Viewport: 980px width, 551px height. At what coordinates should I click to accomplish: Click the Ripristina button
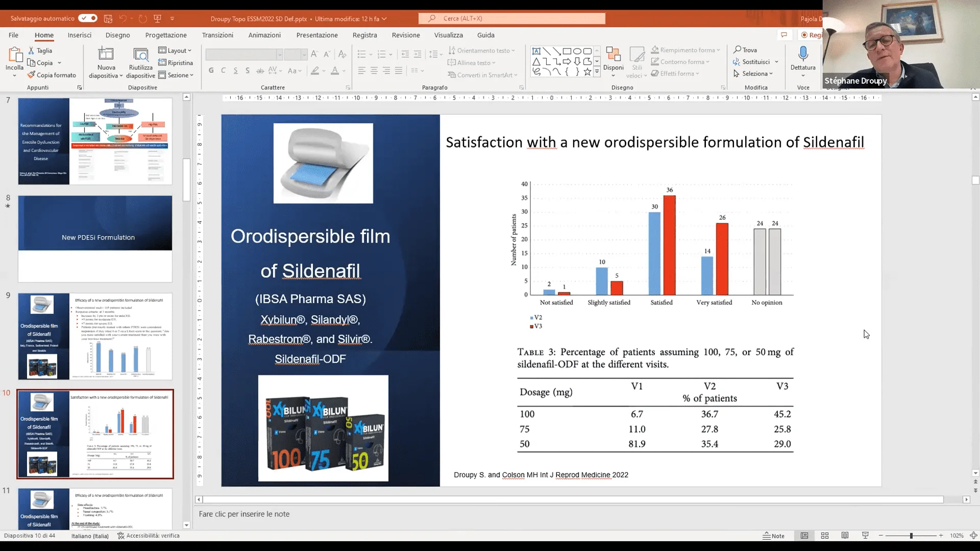(x=176, y=63)
